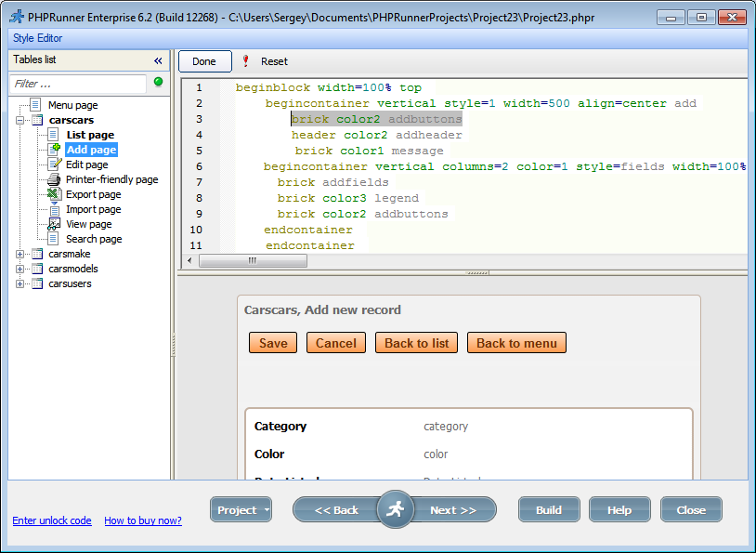This screenshot has height=553, width=756.
Task: Expand the carsusers tree node
Action: tap(20, 283)
